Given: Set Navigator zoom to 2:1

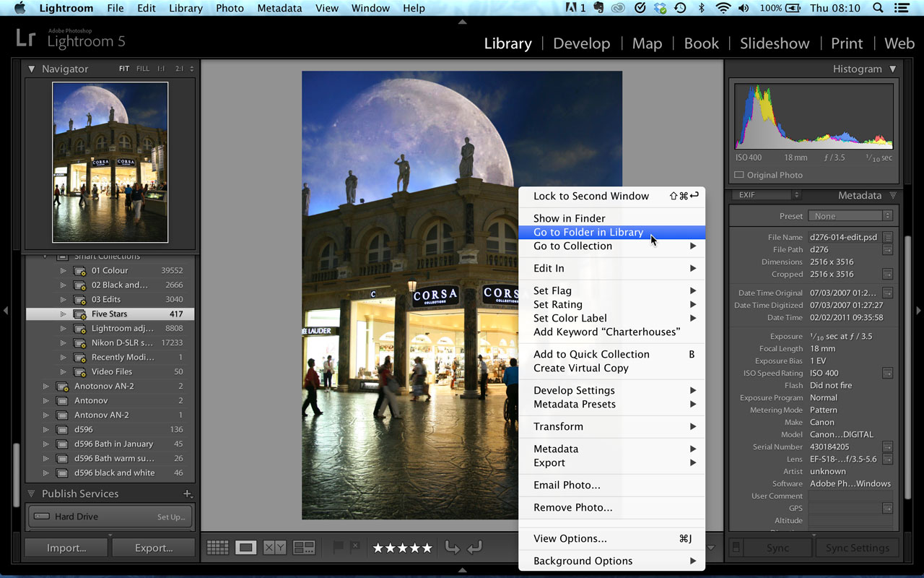Looking at the screenshot, I should click(179, 69).
